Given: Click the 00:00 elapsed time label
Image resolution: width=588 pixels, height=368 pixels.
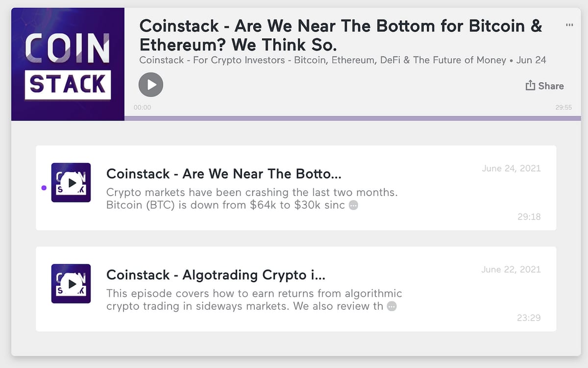Looking at the screenshot, I should pyautogui.click(x=142, y=107).
